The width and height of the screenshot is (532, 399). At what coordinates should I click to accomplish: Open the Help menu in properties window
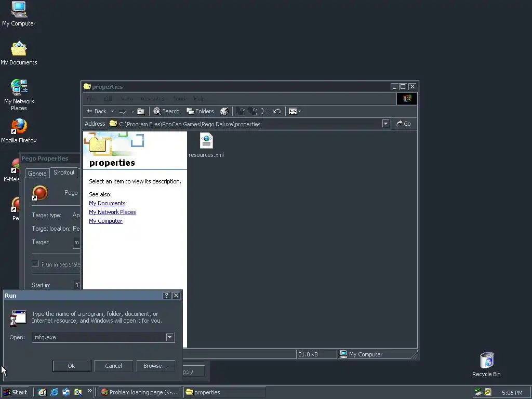[x=199, y=99]
